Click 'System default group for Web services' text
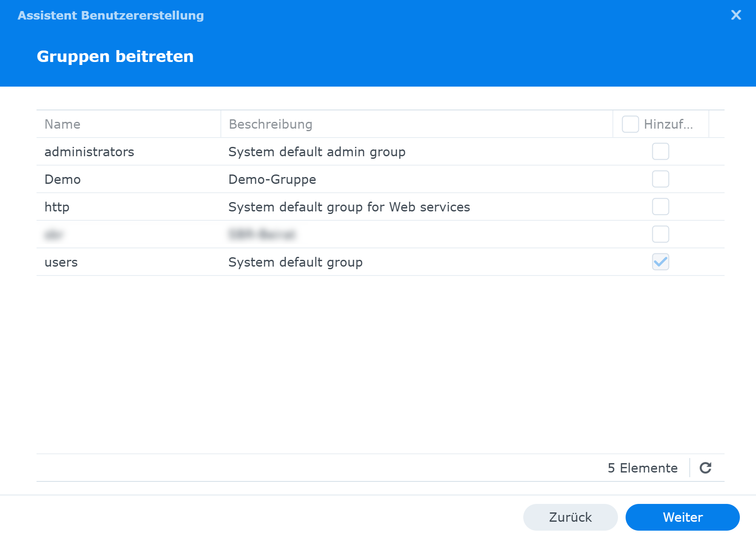756x540 pixels. pos(349,207)
